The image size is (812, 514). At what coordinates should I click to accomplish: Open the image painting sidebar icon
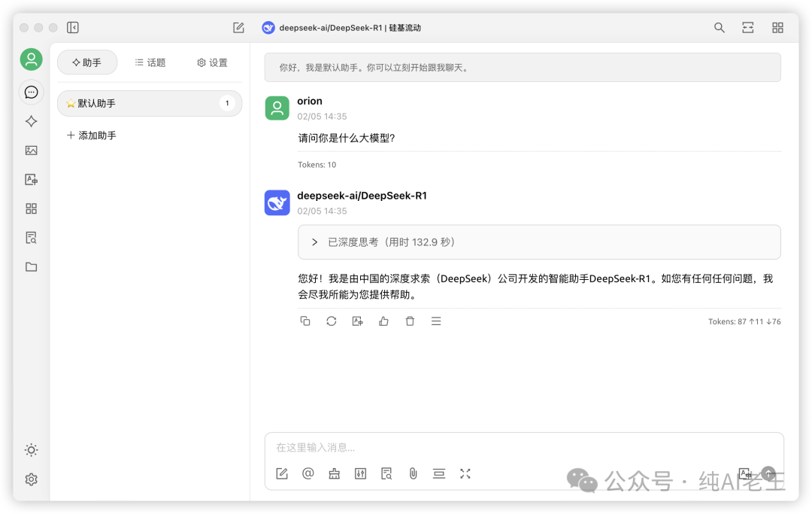[x=31, y=151]
